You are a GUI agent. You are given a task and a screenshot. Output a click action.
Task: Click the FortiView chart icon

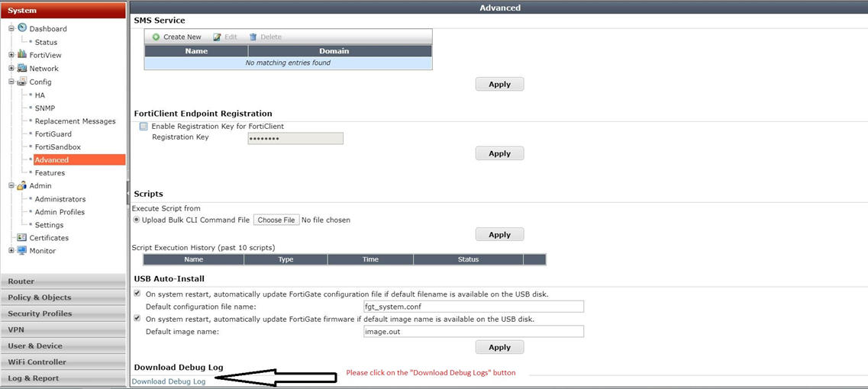[x=22, y=55]
